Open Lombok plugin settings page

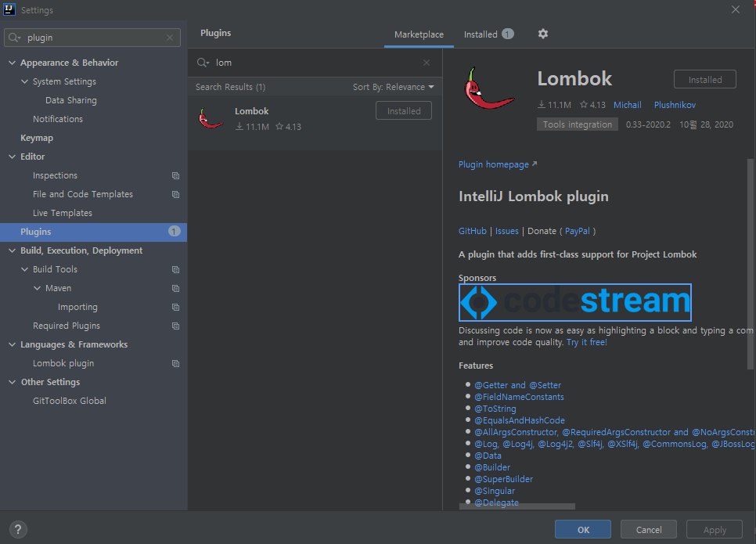63,364
